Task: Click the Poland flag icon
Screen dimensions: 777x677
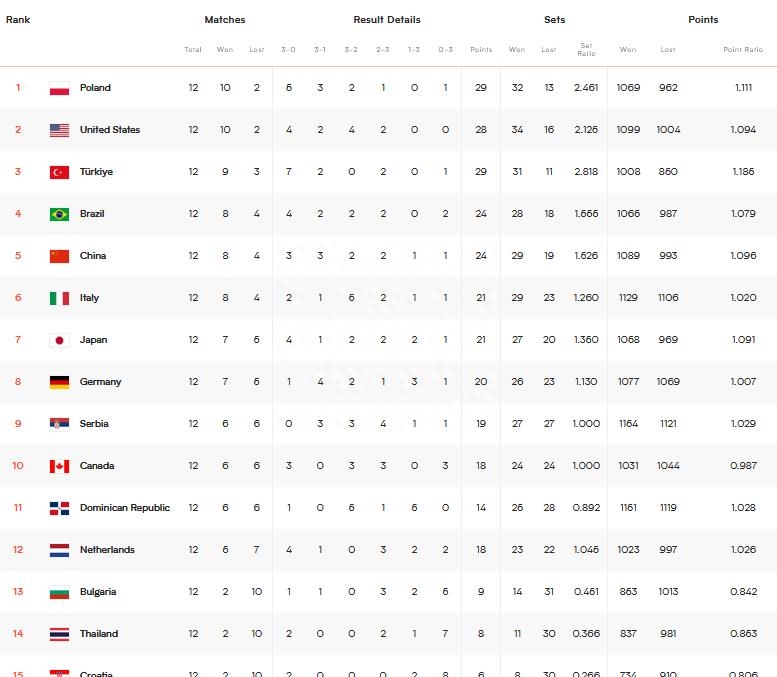Action: [x=59, y=88]
